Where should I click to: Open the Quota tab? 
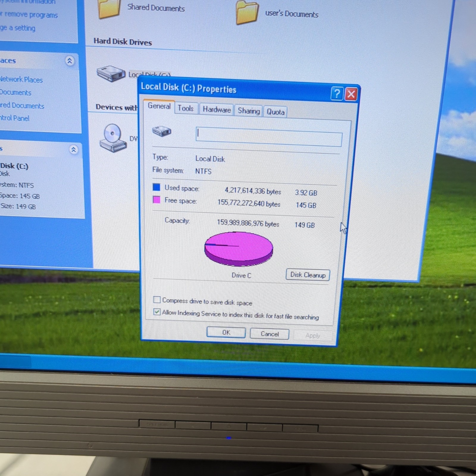pyautogui.click(x=275, y=112)
